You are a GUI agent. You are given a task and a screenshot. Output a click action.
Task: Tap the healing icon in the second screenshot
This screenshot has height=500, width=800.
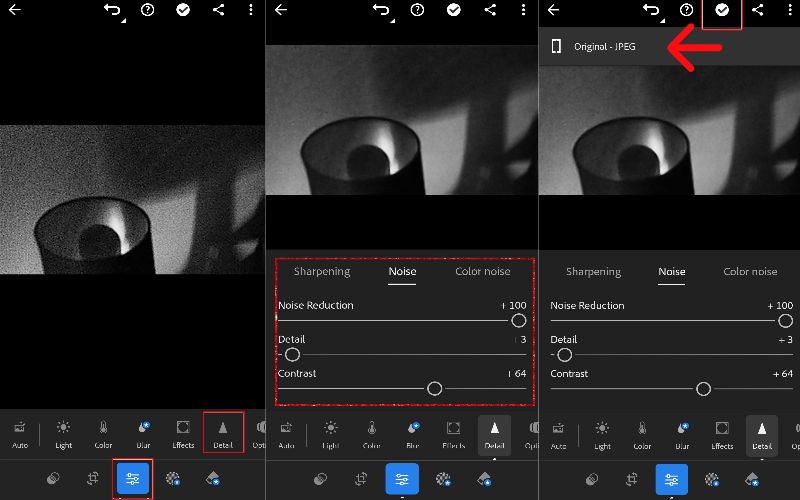(484, 479)
